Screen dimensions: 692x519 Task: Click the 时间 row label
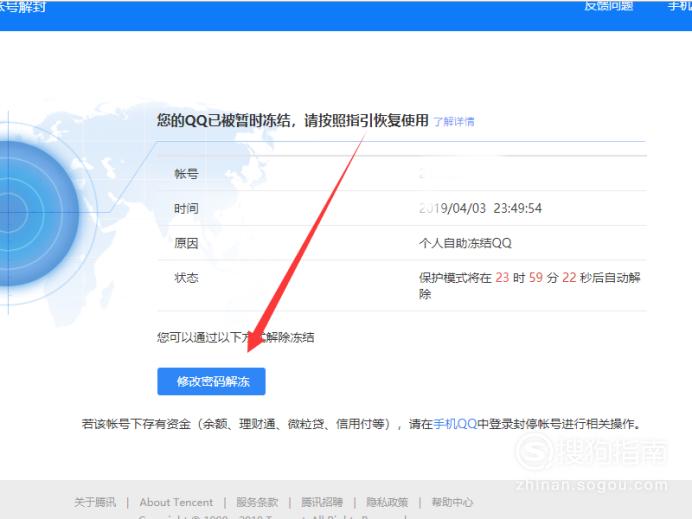coord(186,208)
